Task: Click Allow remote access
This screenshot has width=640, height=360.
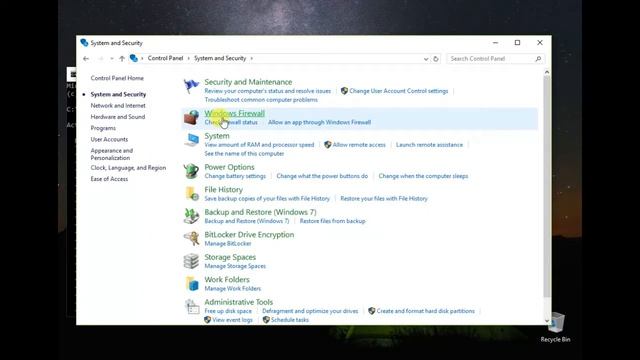Action: (x=359, y=145)
